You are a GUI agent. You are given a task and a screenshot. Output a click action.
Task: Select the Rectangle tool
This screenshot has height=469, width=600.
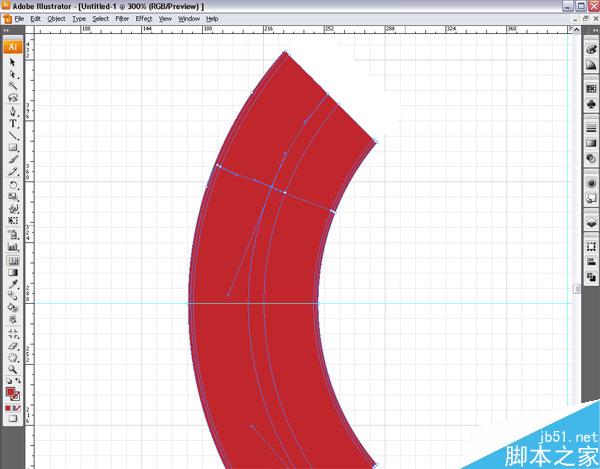13,147
